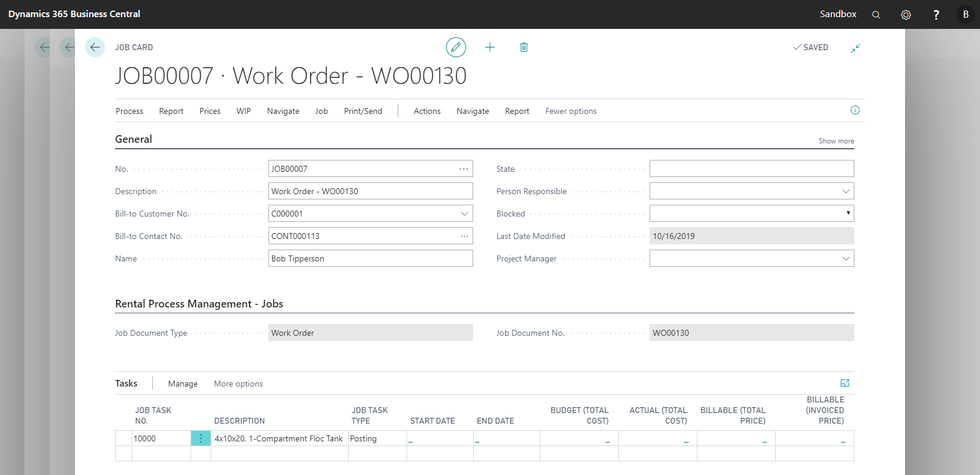Collapse the card with shrink arrows icon
The image size is (980, 475).
856,48
